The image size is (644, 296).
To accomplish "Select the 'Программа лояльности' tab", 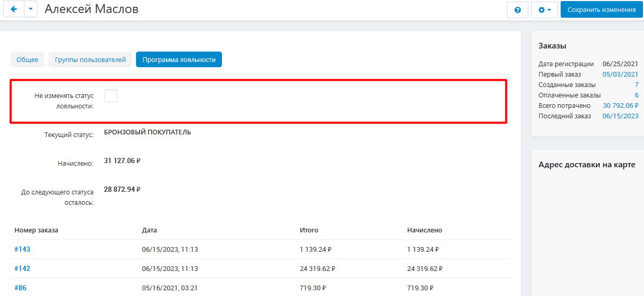I will tap(179, 59).
